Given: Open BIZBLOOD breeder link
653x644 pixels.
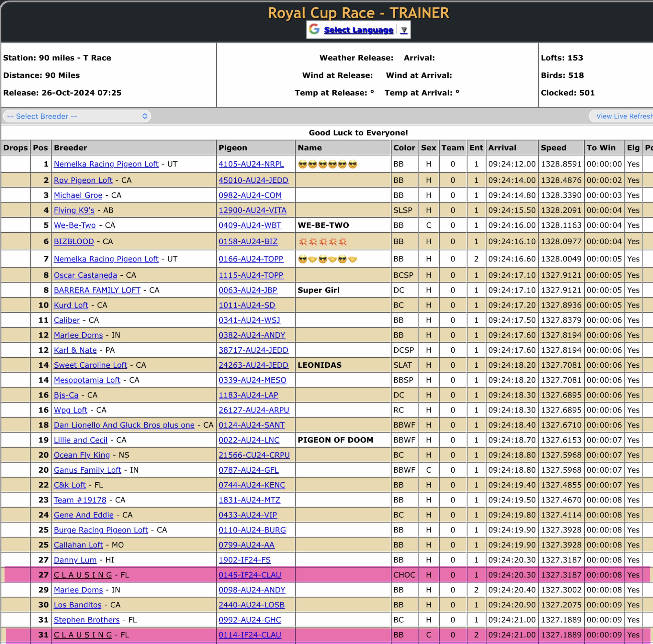Looking at the screenshot, I should pos(74,242).
